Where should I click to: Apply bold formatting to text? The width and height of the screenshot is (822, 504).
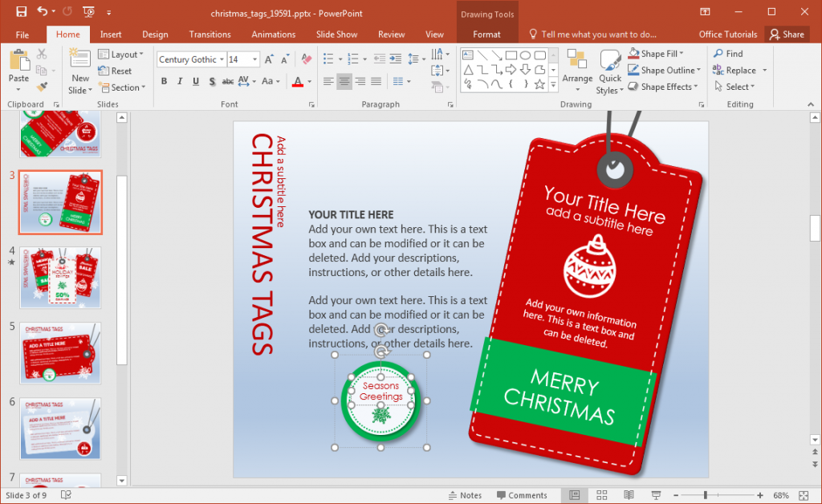[164, 81]
